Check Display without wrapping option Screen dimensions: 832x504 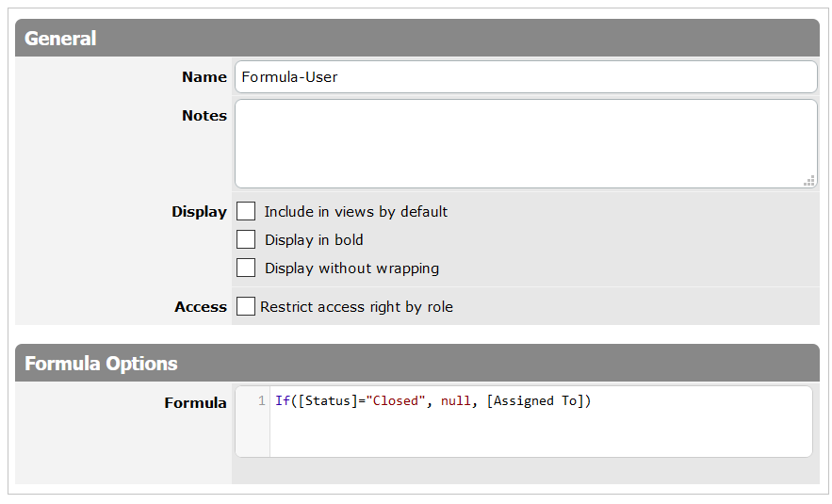pos(246,268)
